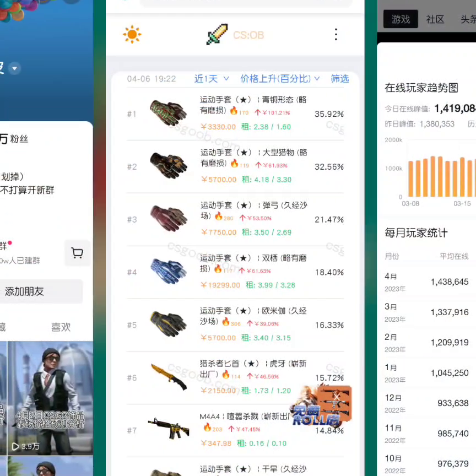This screenshot has height=476, width=476.
Task: Select the 喜欢 tab
Action: [61, 327]
